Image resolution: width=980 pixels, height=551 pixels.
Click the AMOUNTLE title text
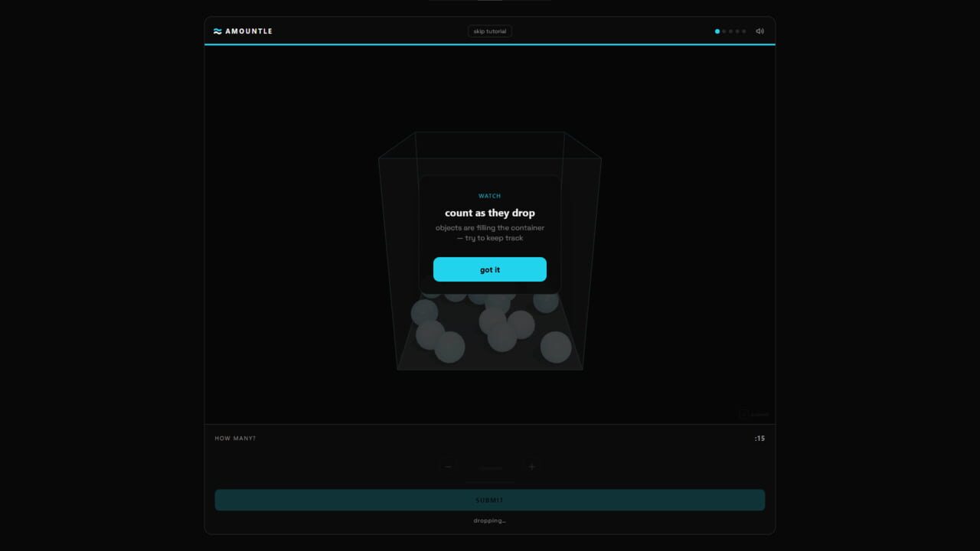pyautogui.click(x=249, y=31)
